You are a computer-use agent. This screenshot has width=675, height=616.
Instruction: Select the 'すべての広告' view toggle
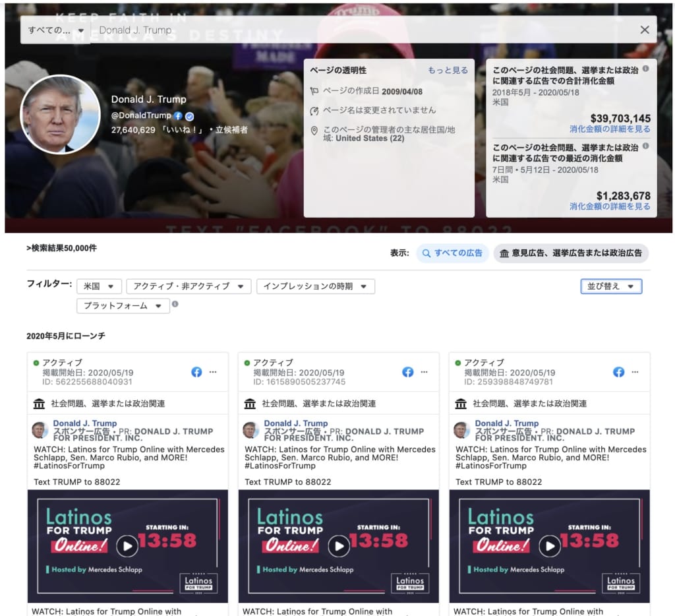click(452, 253)
